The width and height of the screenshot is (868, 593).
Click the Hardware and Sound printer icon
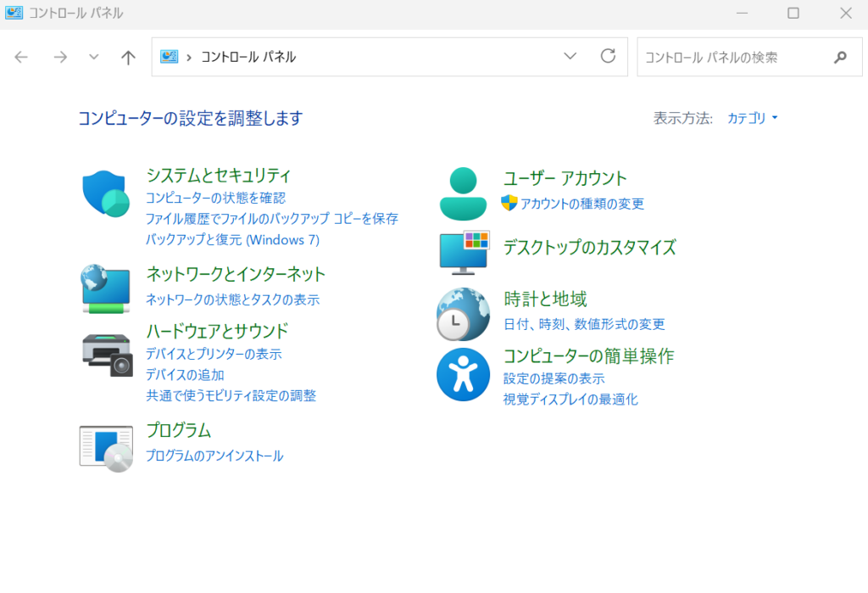tap(107, 354)
